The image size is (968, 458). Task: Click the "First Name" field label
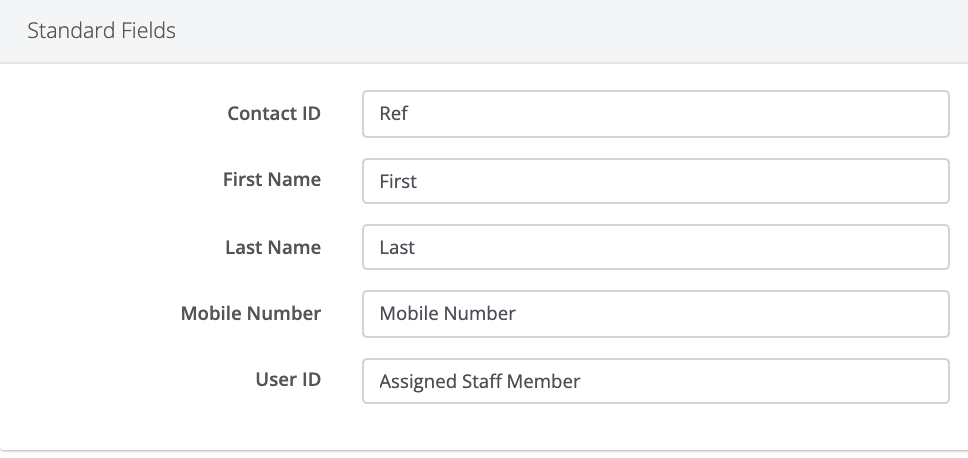[271, 180]
